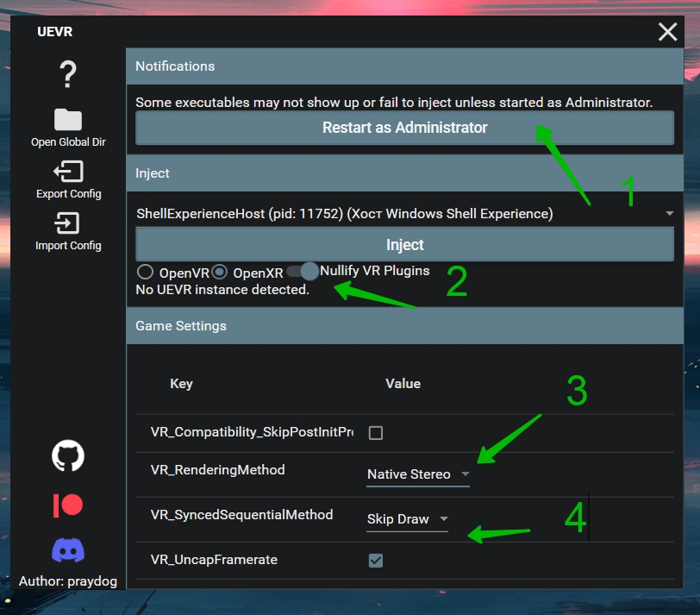Toggle the Nullify VR Plugins switch
Image resolution: width=700 pixels, height=615 pixels.
(303, 271)
